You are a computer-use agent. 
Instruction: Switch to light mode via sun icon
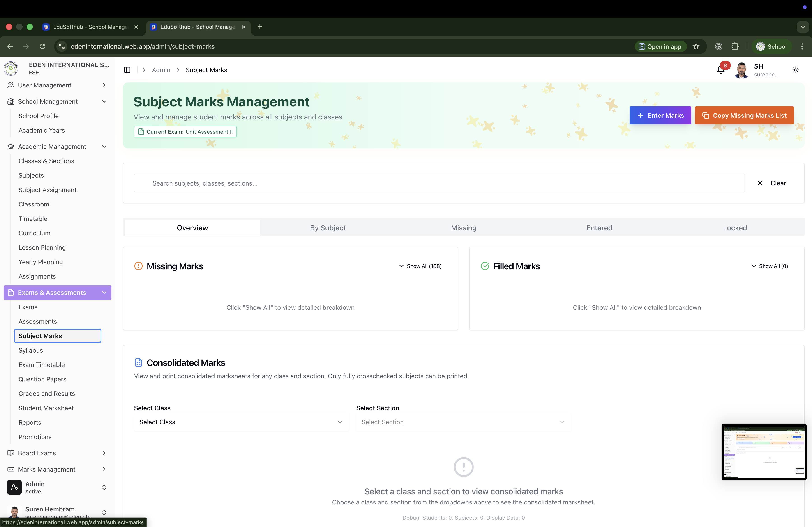tap(796, 70)
